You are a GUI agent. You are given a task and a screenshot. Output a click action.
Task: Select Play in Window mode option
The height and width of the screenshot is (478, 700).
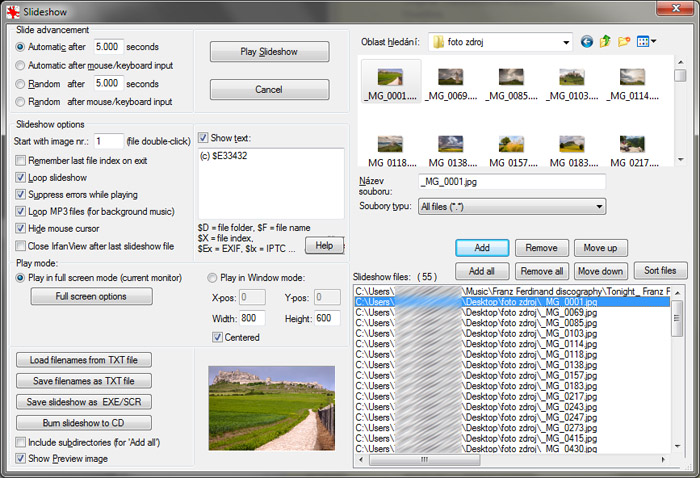point(212,278)
